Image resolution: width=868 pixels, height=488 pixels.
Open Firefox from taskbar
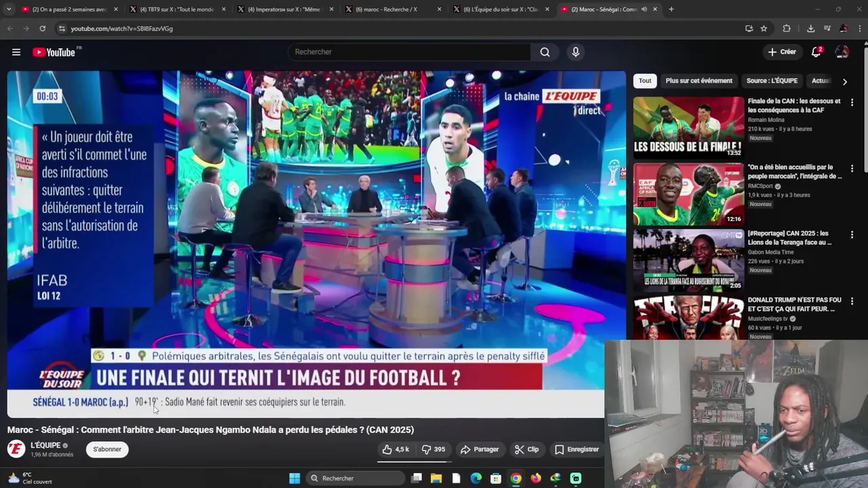click(536, 479)
